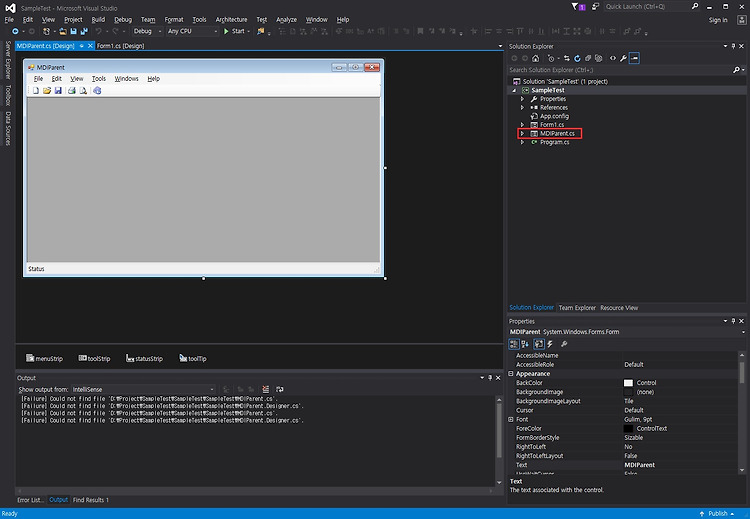Open Architecture menu
The image size is (750, 519).
[232, 20]
